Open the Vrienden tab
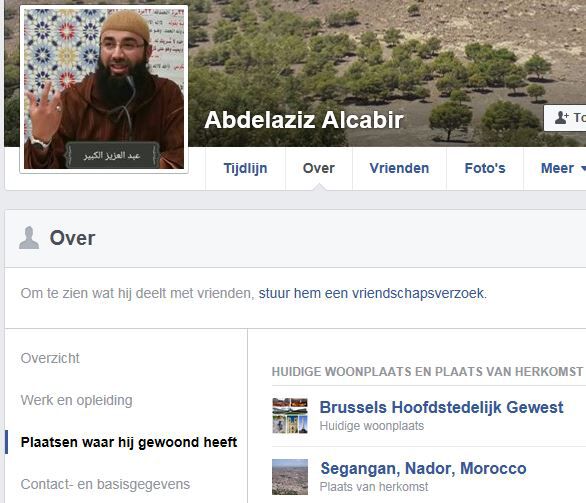This screenshot has height=503, width=586. click(x=399, y=168)
